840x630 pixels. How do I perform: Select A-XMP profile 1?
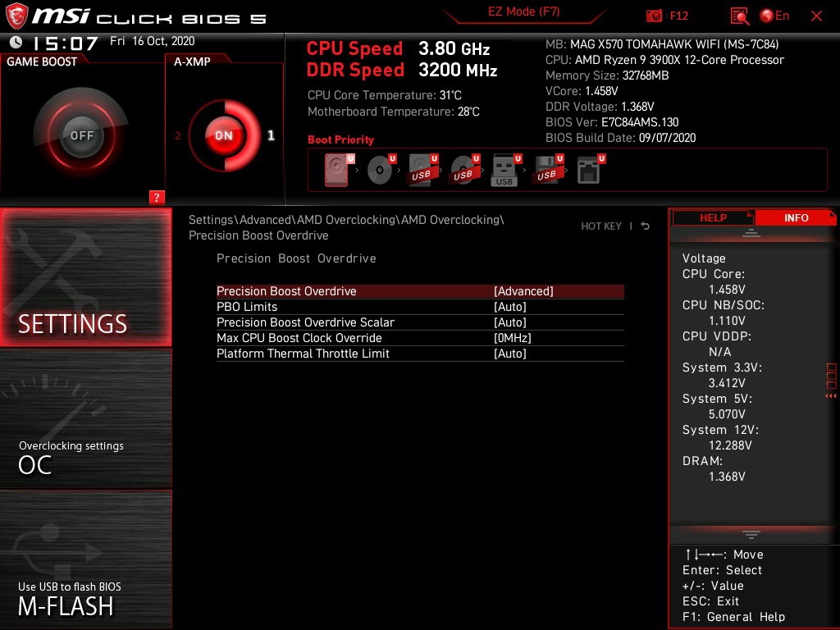(271, 135)
